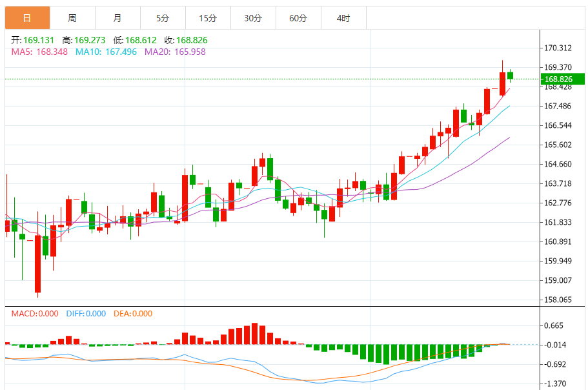Click the opening price 169.131 value
The image size is (588, 390).
[x=39, y=40]
